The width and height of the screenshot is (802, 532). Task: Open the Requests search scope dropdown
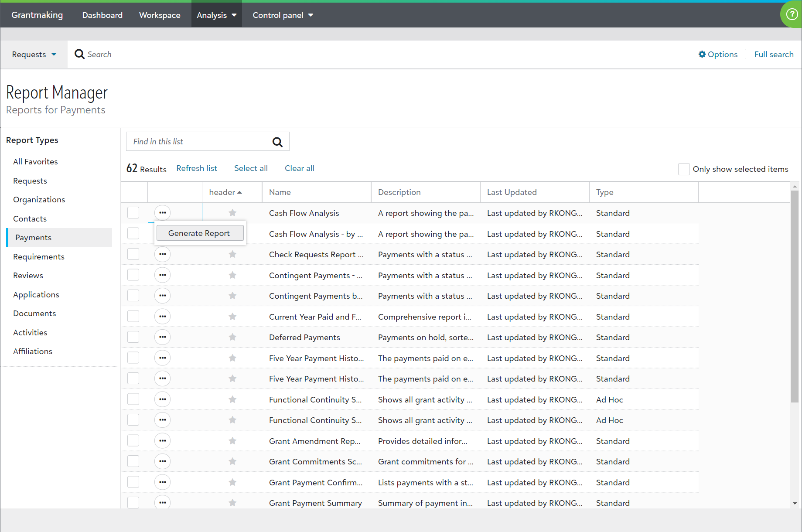34,54
